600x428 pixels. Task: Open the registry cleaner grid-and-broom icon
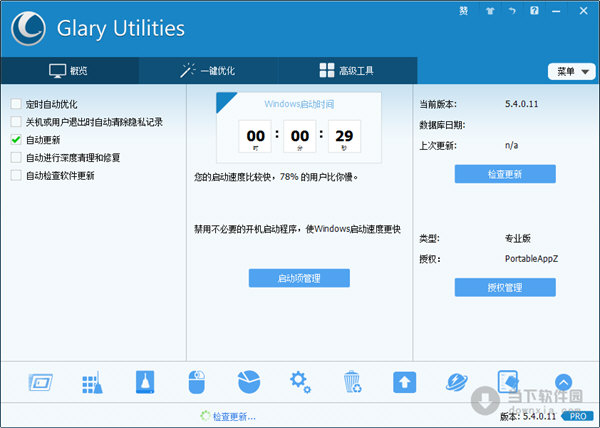[x=92, y=382]
